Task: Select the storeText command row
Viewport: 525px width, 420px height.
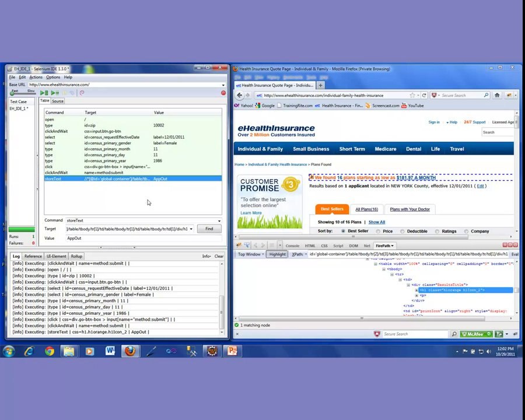Action: 133,179
